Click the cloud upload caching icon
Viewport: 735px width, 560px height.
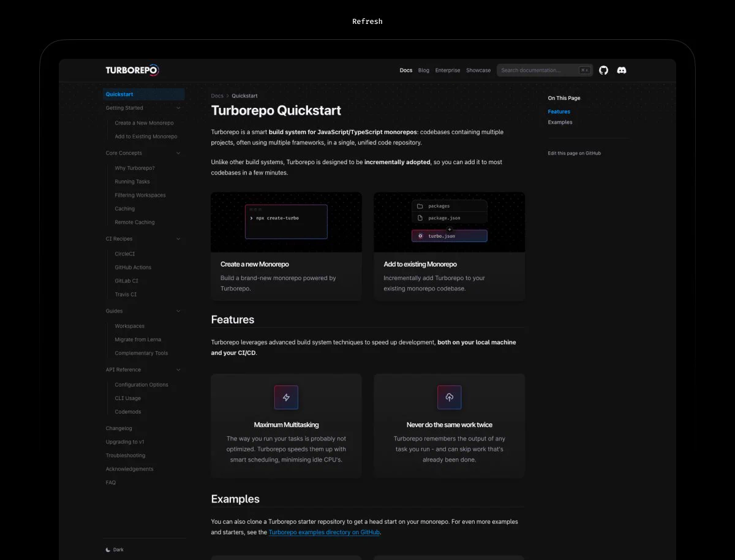click(x=450, y=397)
